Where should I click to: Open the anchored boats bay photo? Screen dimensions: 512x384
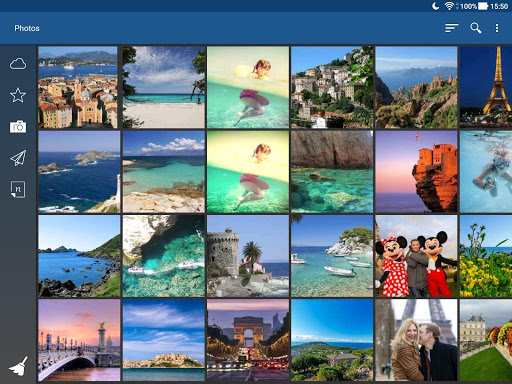pyautogui.click(x=332, y=256)
